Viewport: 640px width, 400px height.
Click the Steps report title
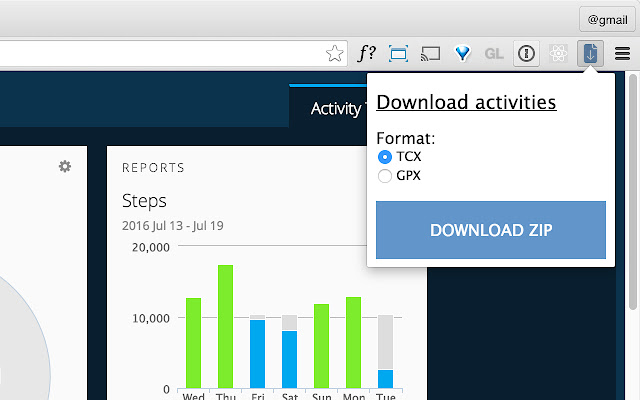click(144, 201)
